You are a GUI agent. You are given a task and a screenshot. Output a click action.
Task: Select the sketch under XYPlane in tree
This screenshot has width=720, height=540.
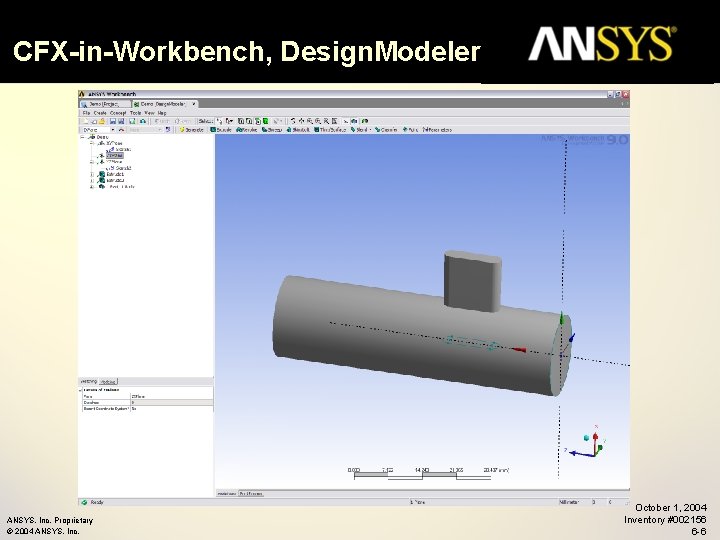pyautogui.click(x=123, y=149)
